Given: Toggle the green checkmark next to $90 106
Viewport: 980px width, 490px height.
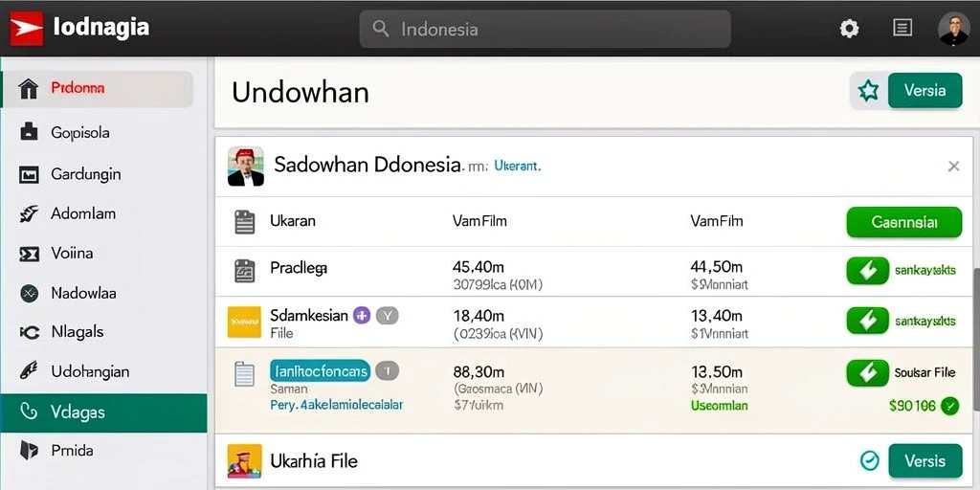Looking at the screenshot, I should (x=949, y=406).
